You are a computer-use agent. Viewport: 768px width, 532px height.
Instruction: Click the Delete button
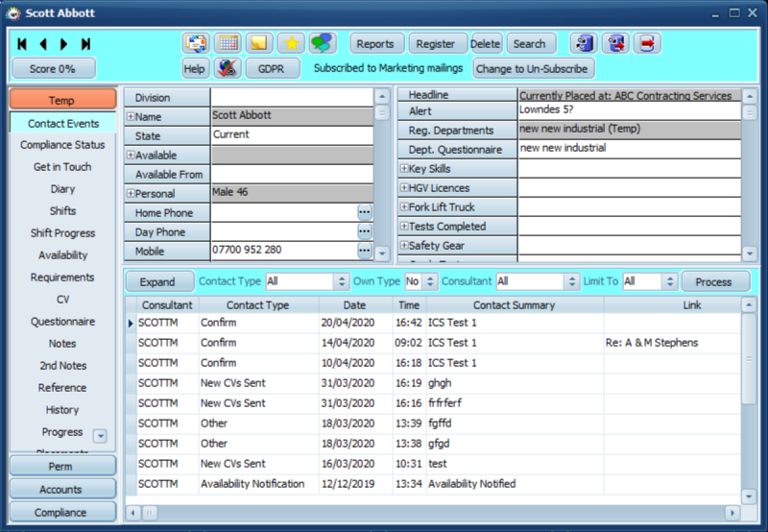point(486,43)
